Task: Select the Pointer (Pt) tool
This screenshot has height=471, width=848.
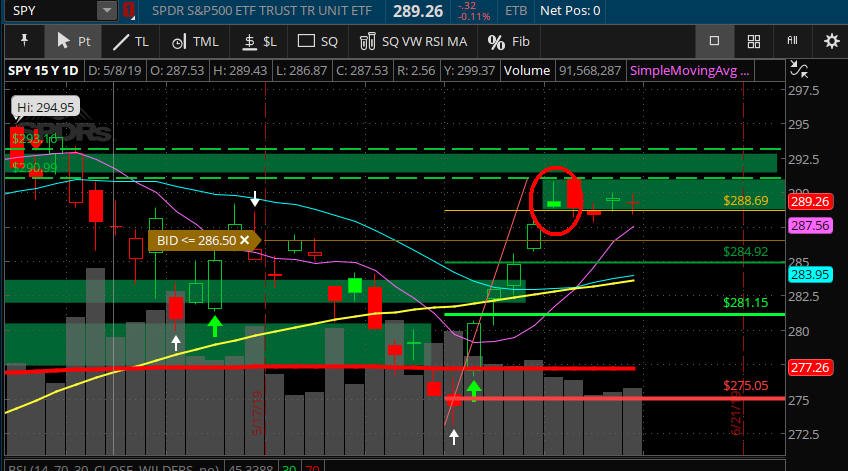Action: 73,42
